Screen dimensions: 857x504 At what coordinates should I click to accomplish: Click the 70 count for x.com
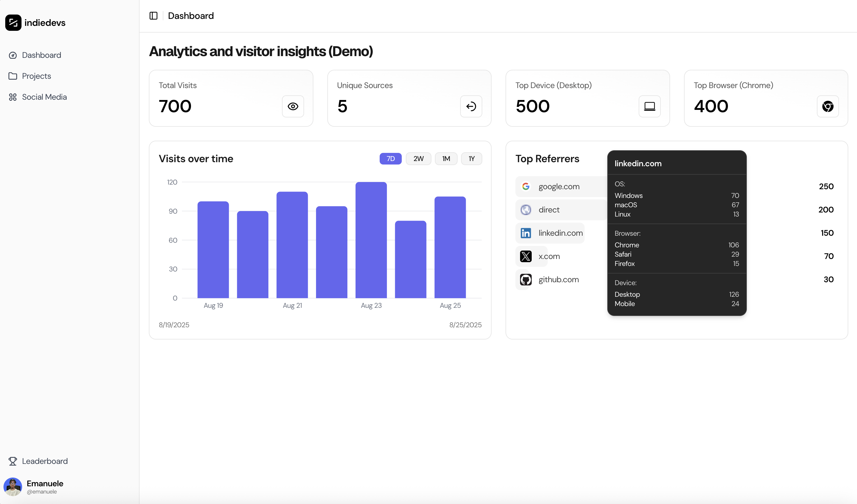click(x=829, y=256)
